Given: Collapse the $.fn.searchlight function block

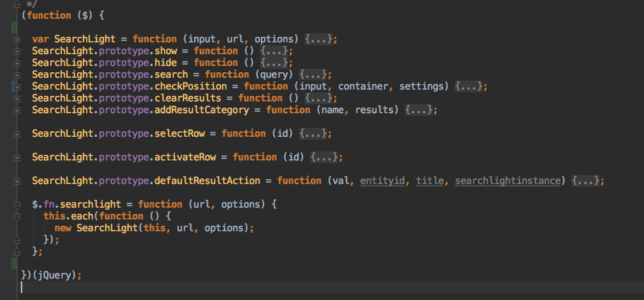Looking at the screenshot, I should point(17,205).
